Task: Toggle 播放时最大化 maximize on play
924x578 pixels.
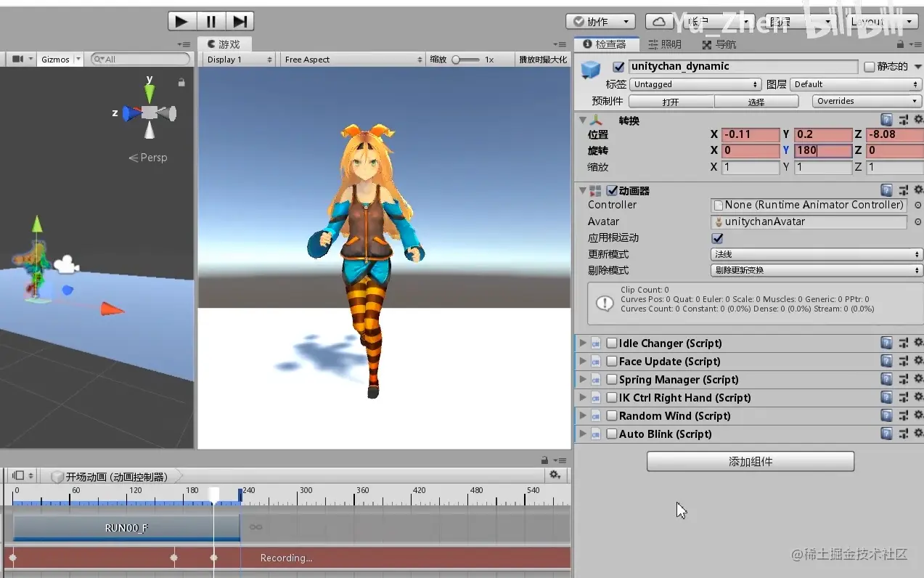Action: click(x=542, y=60)
